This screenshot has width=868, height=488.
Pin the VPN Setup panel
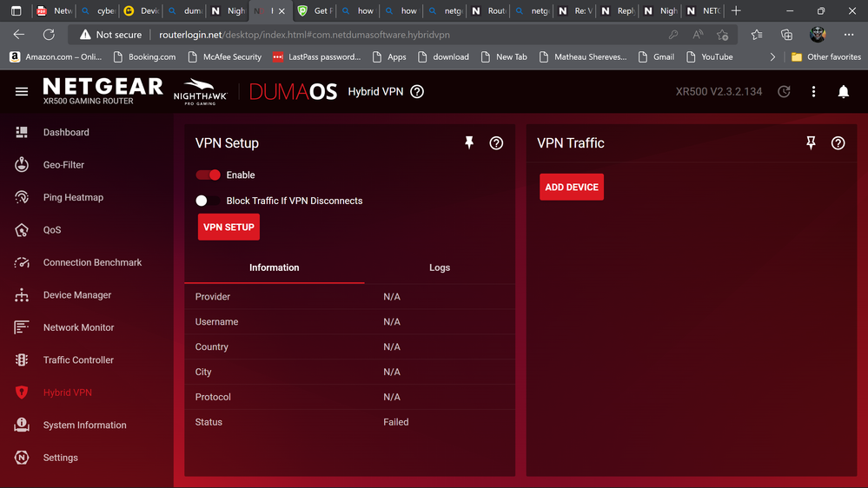[x=469, y=143]
